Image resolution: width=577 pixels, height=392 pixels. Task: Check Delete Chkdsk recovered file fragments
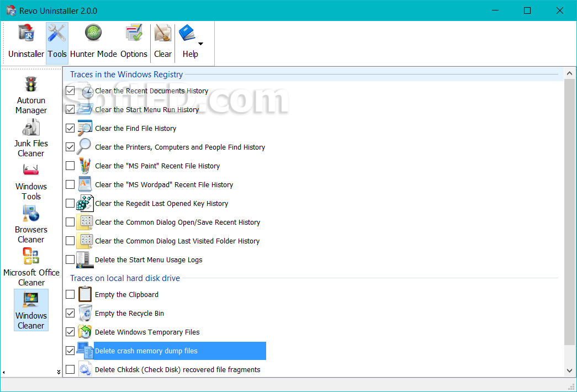pos(70,369)
